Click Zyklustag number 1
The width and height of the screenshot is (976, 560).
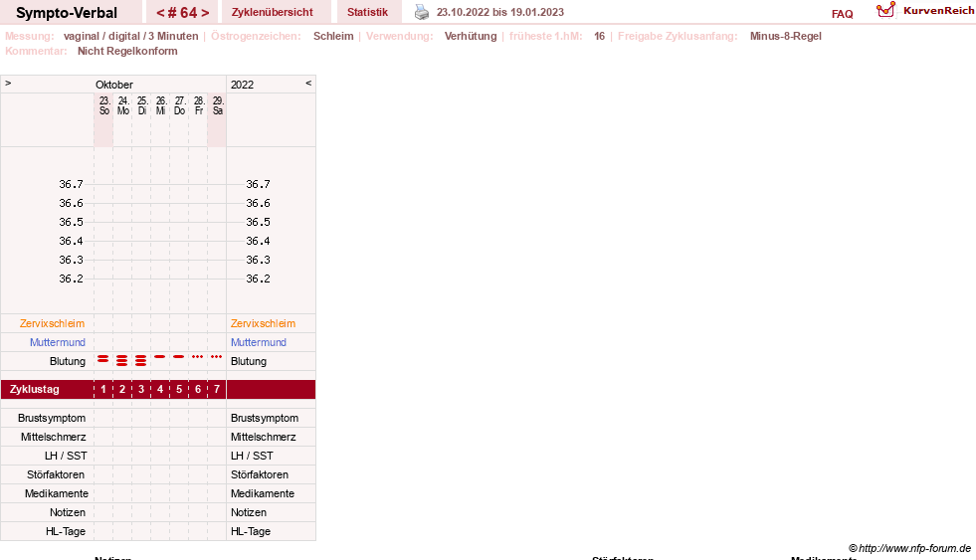tap(103, 390)
